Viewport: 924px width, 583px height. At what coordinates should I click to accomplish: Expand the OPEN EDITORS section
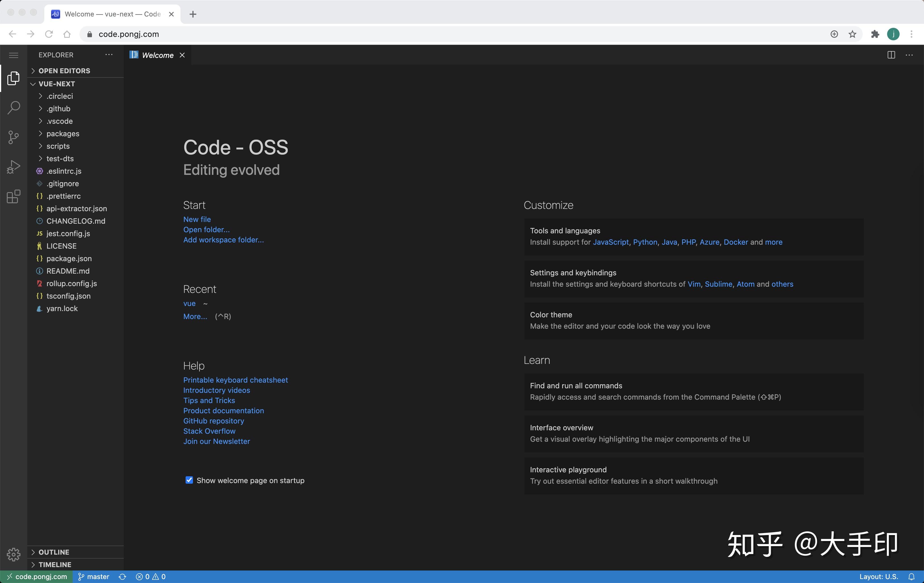click(64, 71)
